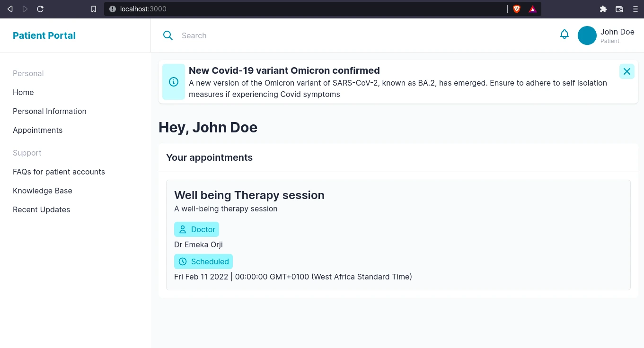Select Appointments in the sidebar
The image size is (644, 348).
(x=38, y=130)
